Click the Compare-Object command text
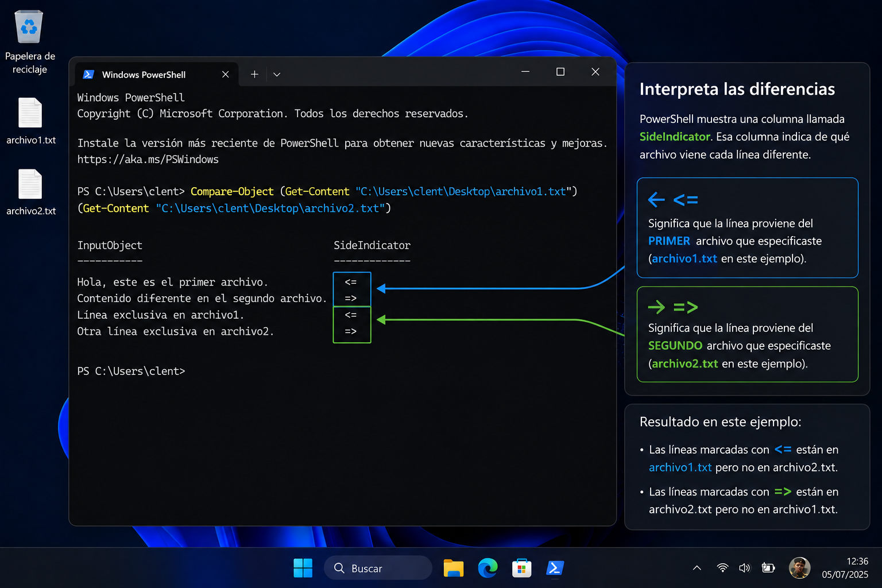882x588 pixels. (x=232, y=191)
